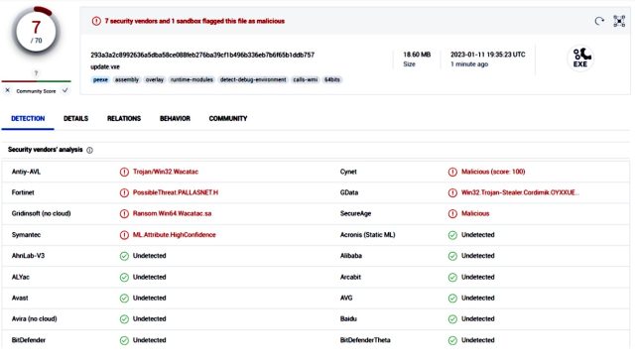Click the green check icon for Alibaba
The width and height of the screenshot is (635, 364).
click(452, 256)
